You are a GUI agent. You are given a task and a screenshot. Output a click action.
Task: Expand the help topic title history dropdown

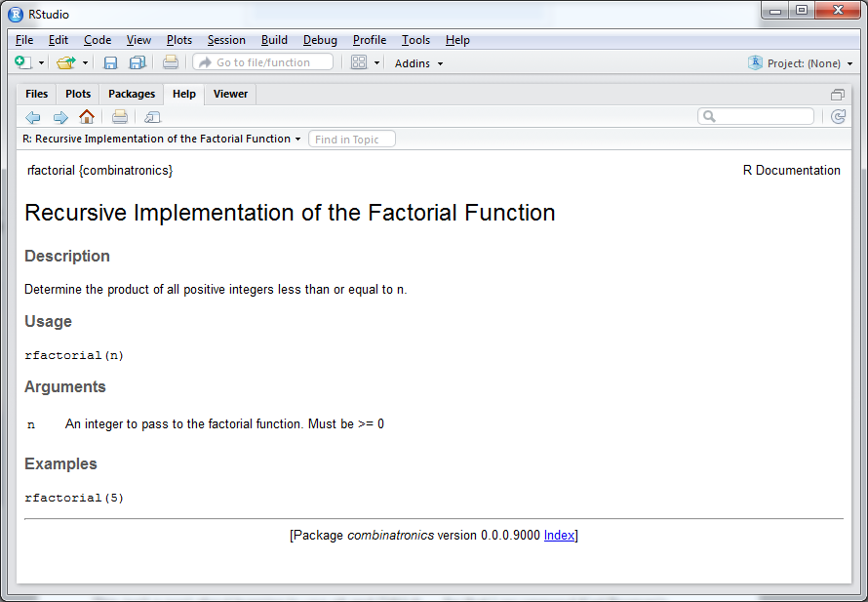[x=297, y=140]
